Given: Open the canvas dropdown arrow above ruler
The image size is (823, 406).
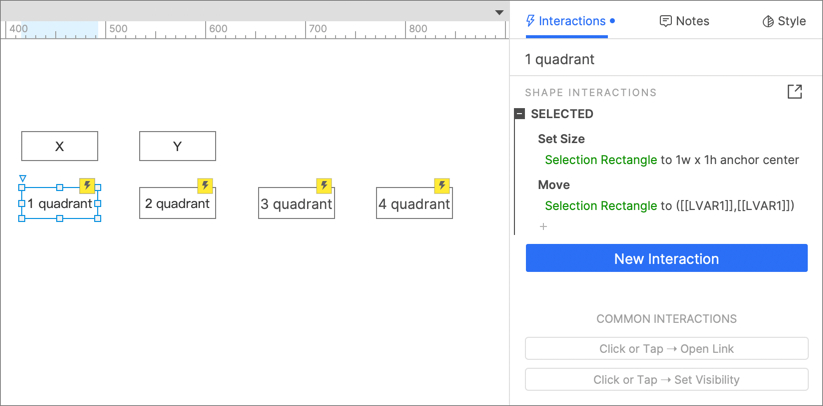Looking at the screenshot, I should coord(499,13).
